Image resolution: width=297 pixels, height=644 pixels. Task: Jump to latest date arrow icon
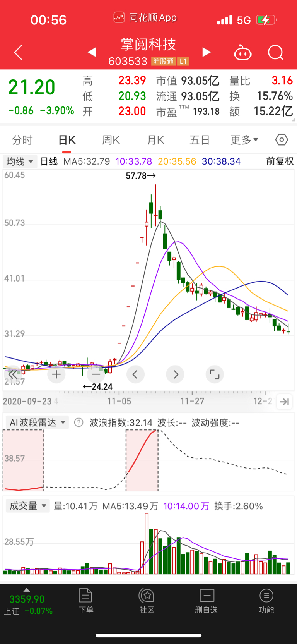pyautogui.click(x=284, y=402)
